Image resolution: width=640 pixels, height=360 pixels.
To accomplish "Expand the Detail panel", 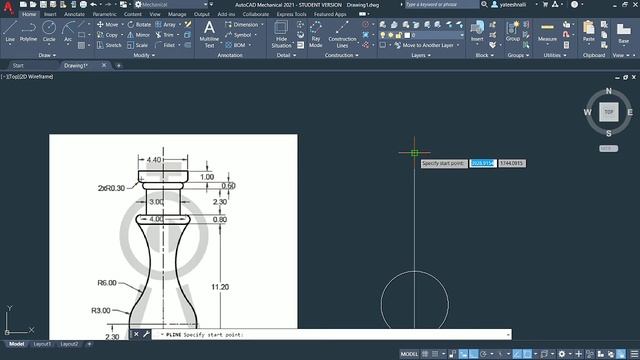I will (286, 55).
